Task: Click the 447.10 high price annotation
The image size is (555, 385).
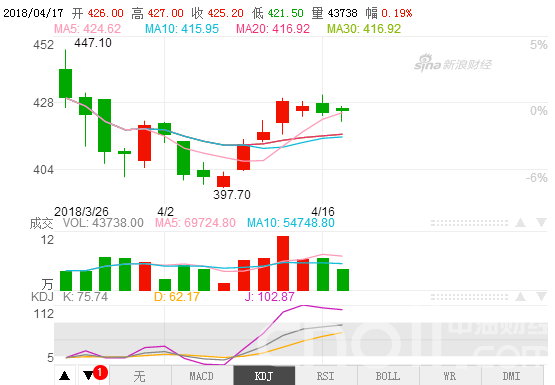Action: (x=93, y=43)
